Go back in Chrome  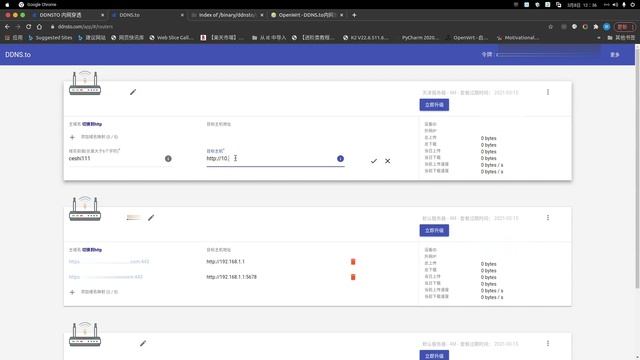point(7,27)
